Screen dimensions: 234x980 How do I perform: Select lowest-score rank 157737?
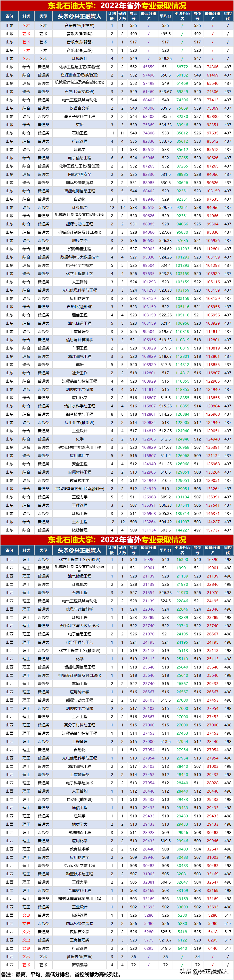click(x=212, y=530)
